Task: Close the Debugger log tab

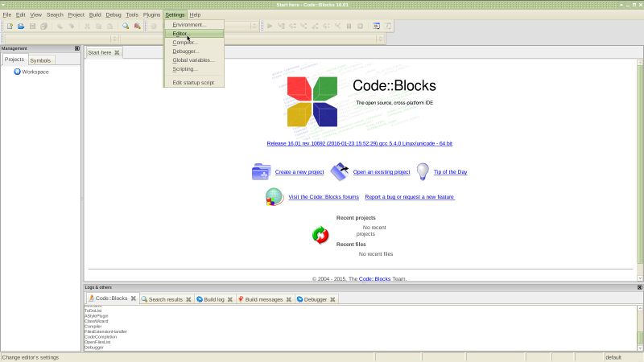Action: [332, 299]
